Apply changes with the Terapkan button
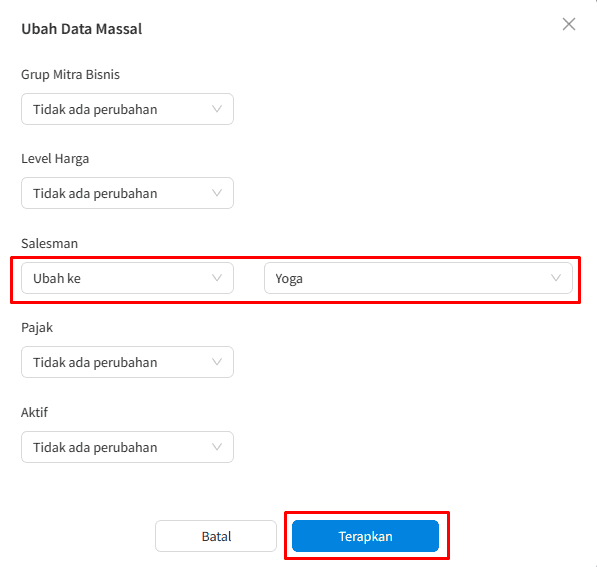597x567 pixels. [366, 536]
